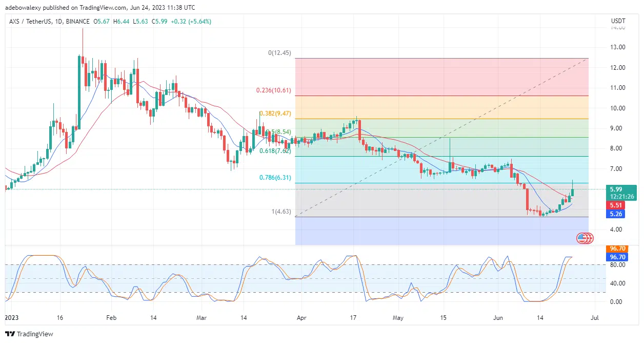644x343 pixels.
Task: Click the USDT currency label on price axis
Action: click(x=618, y=21)
